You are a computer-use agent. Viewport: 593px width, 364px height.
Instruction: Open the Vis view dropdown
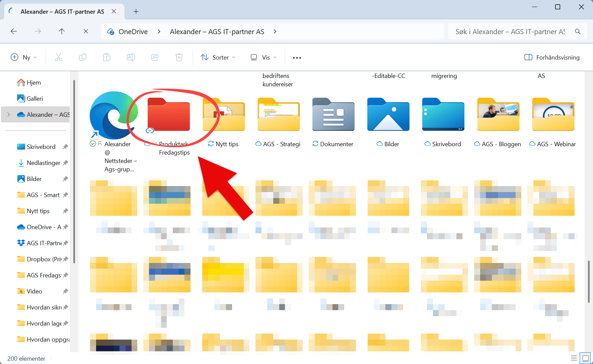click(x=264, y=58)
